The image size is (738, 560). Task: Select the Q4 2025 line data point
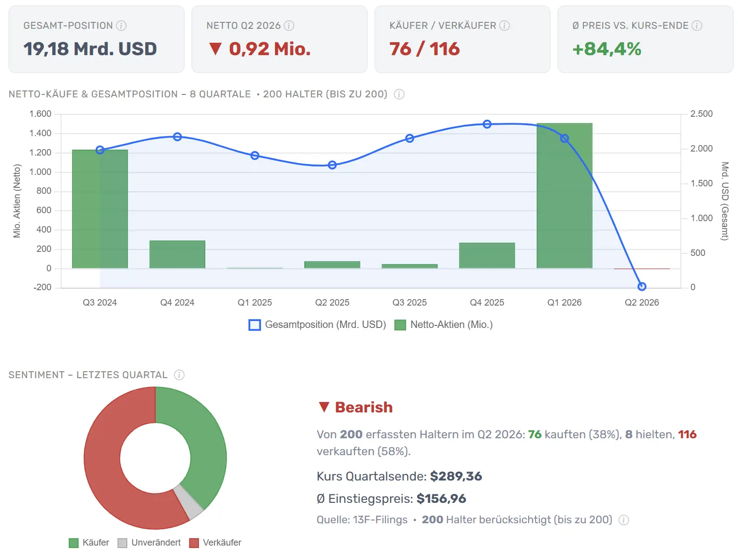pos(487,124)
